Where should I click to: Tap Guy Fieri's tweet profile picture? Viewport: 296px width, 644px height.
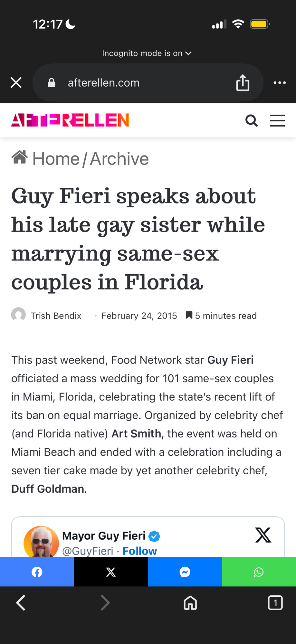[41, 542]
